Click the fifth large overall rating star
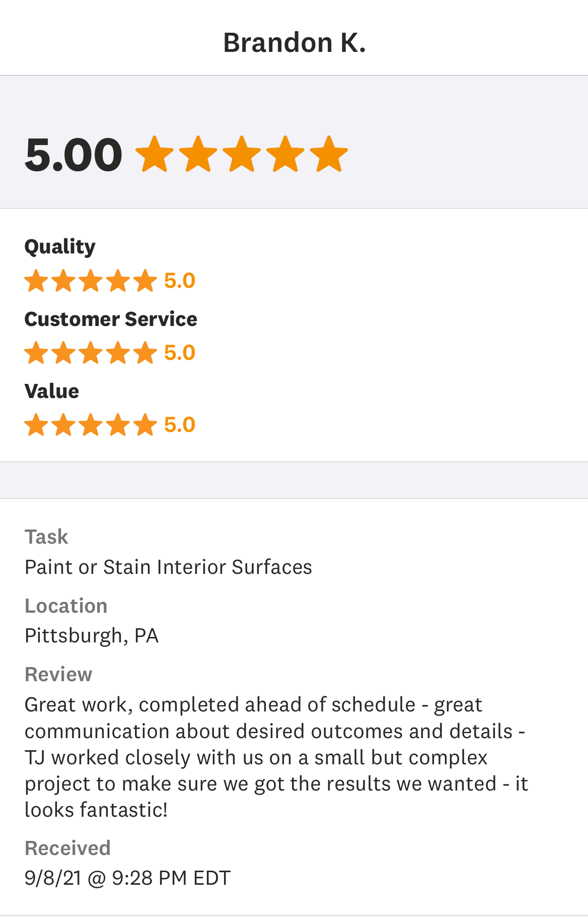This screenshot has width=588, height=917. pos(329,154)
